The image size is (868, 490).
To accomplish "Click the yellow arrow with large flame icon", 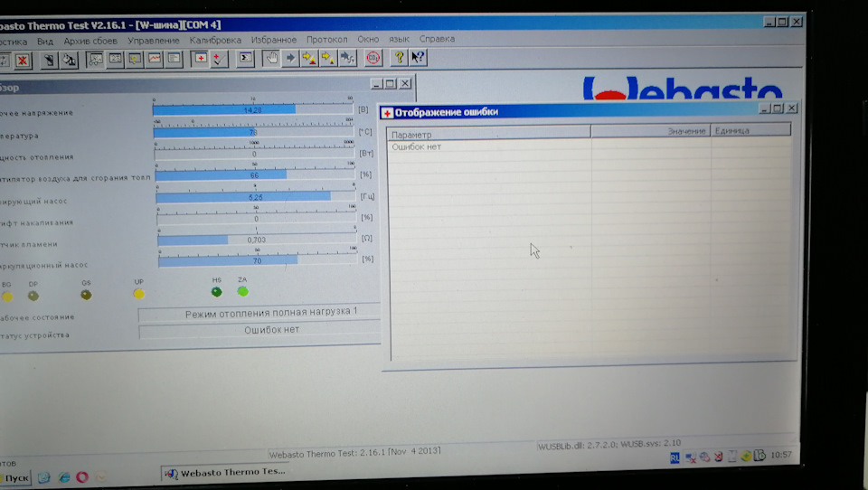I will pyautogui.click(x=309, y=58).
